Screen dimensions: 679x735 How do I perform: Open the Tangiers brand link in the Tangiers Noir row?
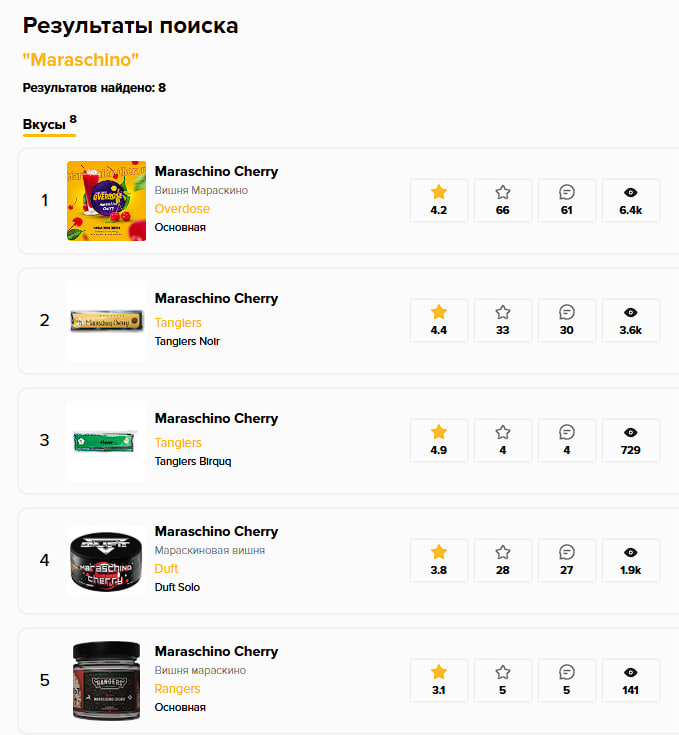178,323
